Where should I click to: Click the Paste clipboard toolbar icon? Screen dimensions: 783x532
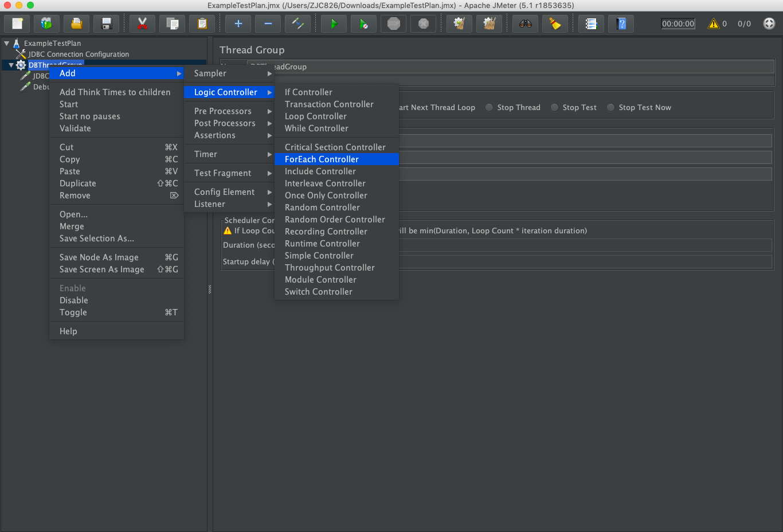point(202,24)
